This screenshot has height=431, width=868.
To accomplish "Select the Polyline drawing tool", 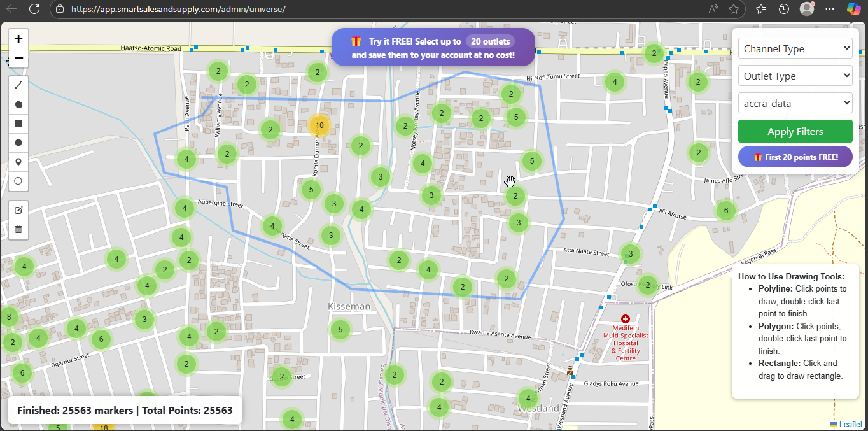I will [18, 85].
